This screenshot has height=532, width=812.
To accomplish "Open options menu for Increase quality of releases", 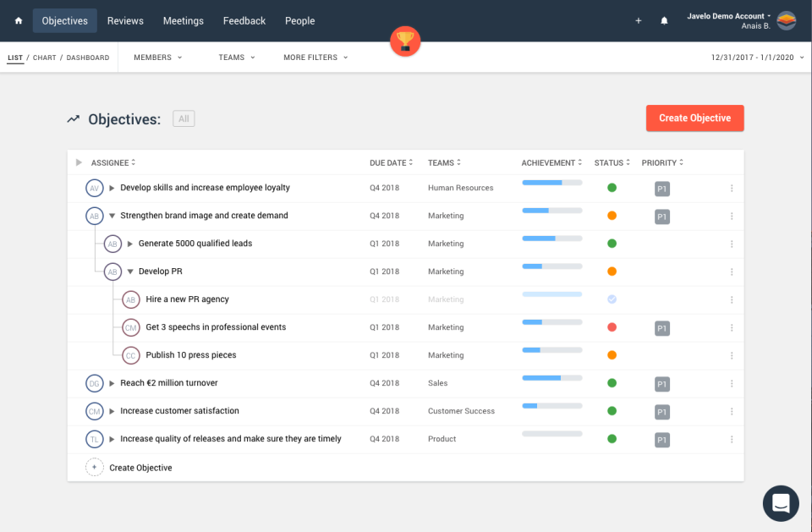I will click(732, 439).
